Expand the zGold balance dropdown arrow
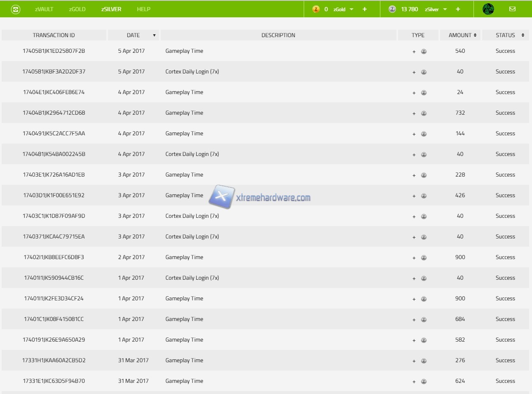Image resolution: width=532 pixels, height=394 pixels. pos(352,9)
